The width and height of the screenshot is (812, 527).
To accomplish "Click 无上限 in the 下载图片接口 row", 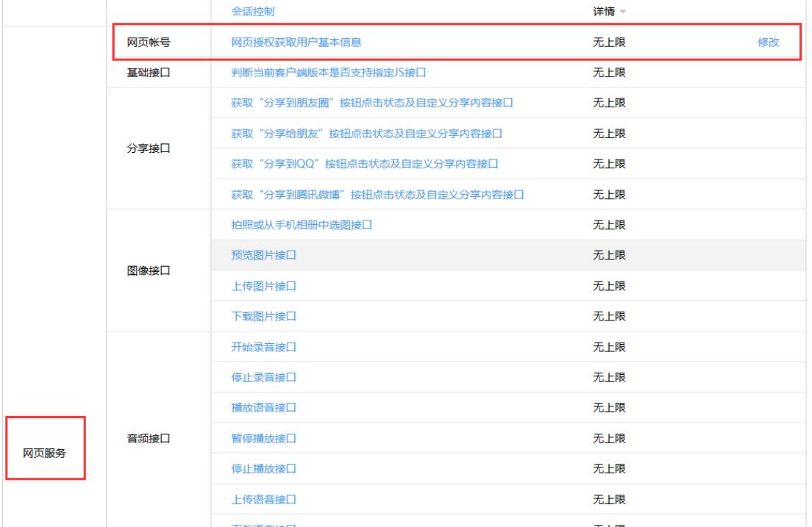I will click(609, 316).
